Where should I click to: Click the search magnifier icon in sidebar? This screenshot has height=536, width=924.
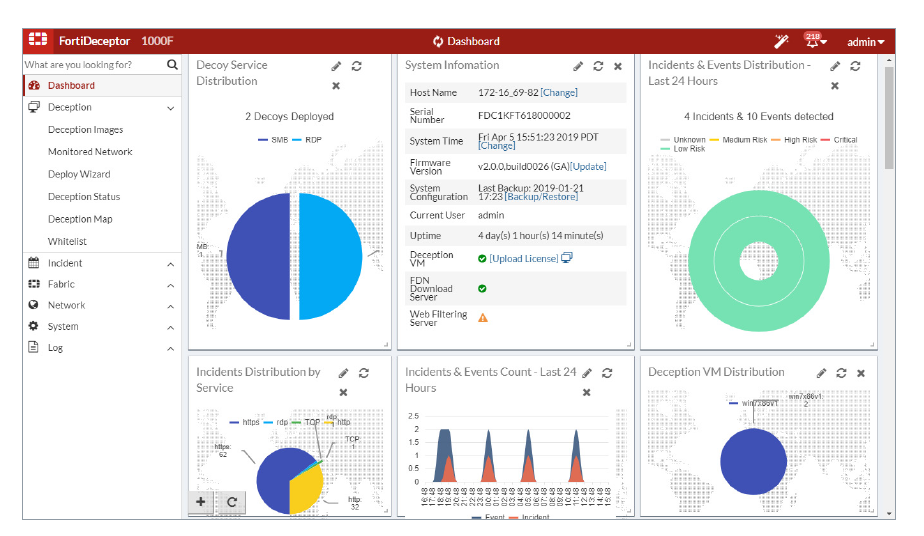(x=172, y=65)
